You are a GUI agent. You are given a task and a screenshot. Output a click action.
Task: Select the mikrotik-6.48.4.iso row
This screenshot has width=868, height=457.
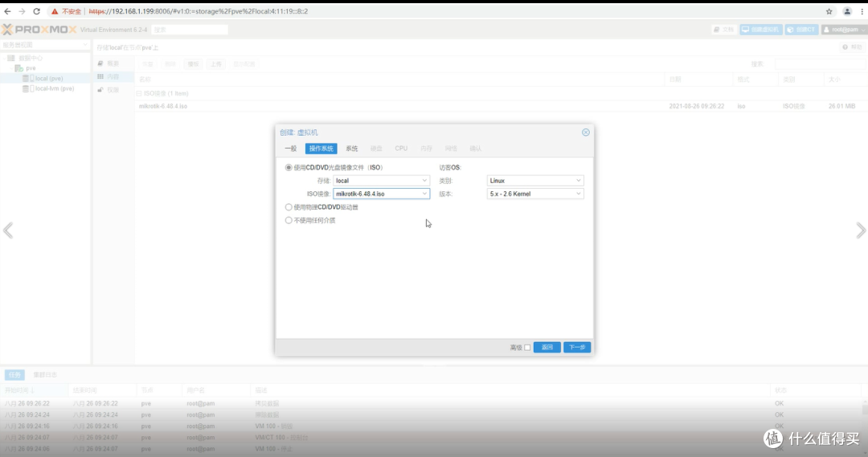tap(501, 106)
